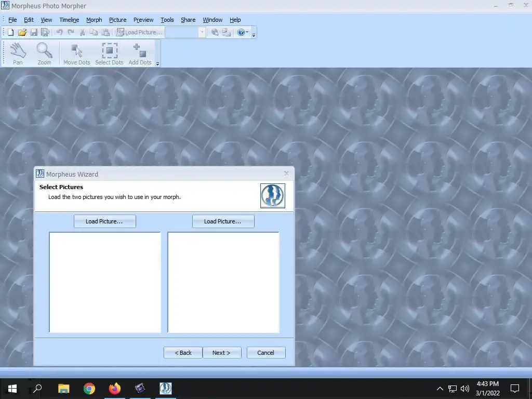Open File Explorer from taskbar
This screenshot has width=532, height=399.
[63, 389]
